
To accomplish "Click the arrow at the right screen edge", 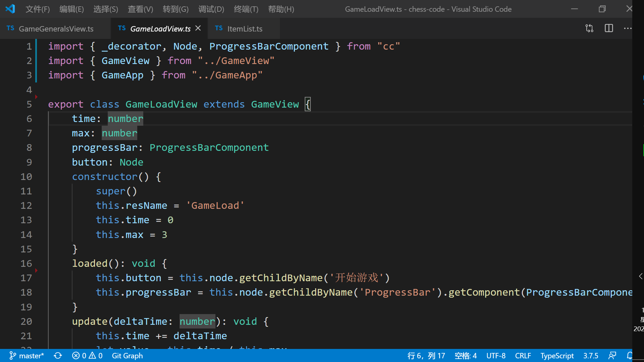I will click(x=641, y=276).
